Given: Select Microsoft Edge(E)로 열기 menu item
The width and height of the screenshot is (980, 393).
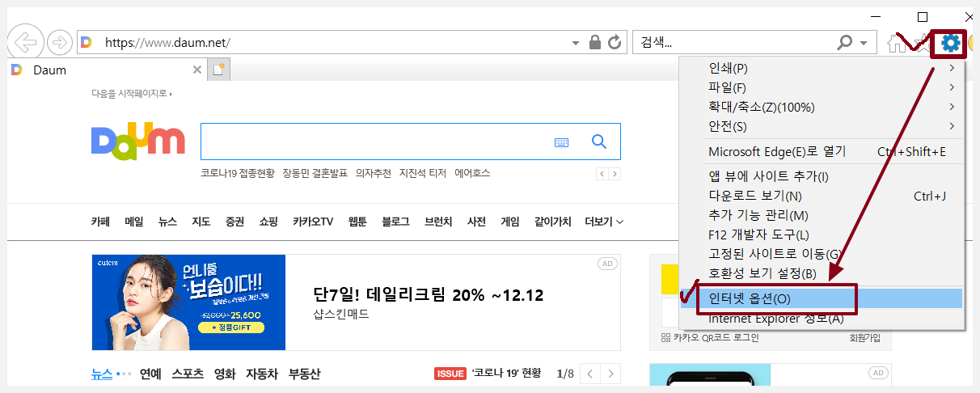Looking at the screenshot, I should tap(822, 151).
